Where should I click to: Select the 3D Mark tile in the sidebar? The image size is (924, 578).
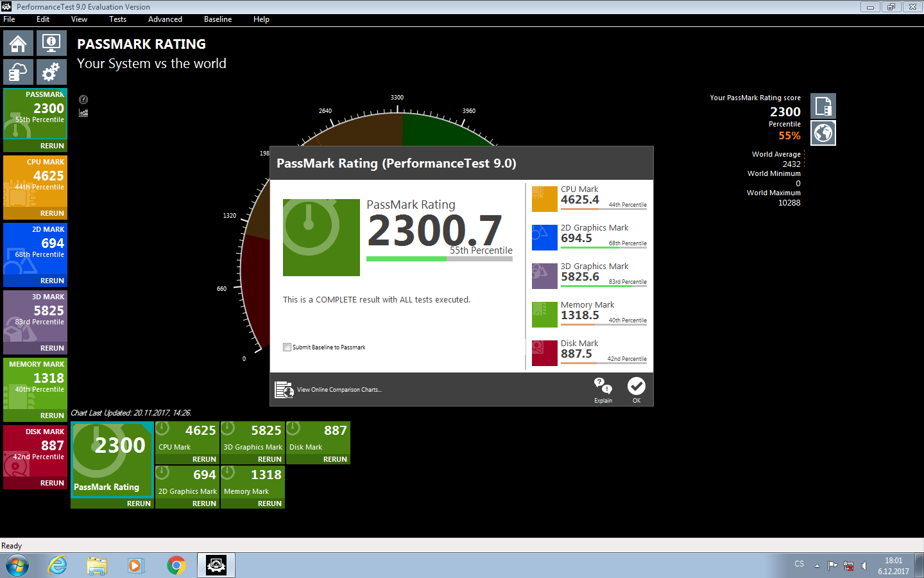coord(35,315)
